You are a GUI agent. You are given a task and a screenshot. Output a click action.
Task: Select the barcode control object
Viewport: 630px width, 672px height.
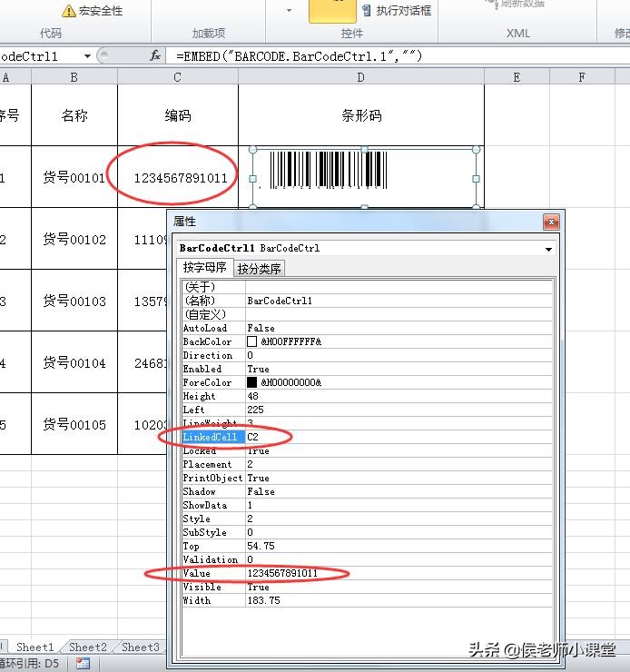(364, 178)
